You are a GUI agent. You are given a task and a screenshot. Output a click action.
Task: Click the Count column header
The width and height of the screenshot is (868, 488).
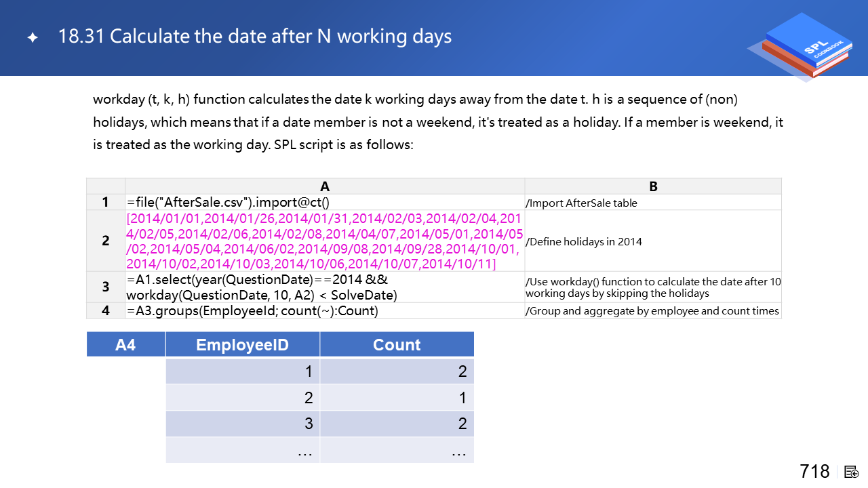[397, 345]
